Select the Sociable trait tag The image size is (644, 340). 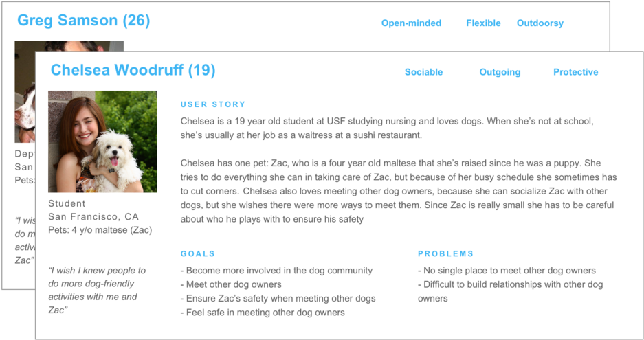point(423,72)
